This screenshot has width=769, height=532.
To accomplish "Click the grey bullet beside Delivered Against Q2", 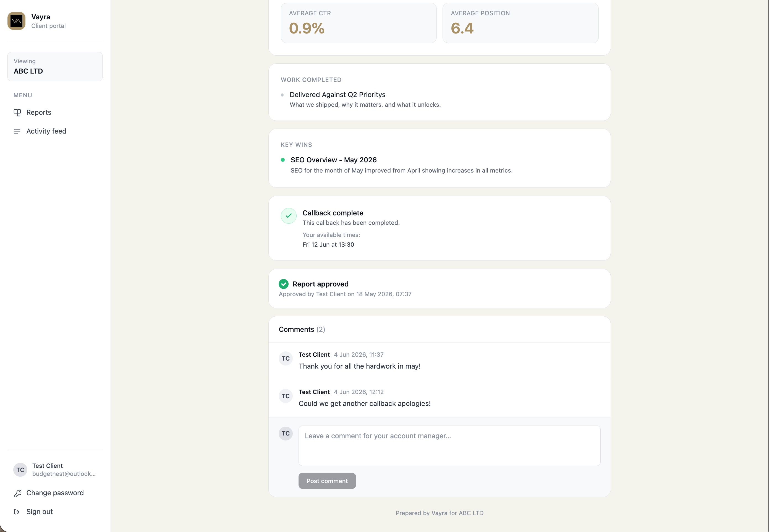I will (282, 95).
